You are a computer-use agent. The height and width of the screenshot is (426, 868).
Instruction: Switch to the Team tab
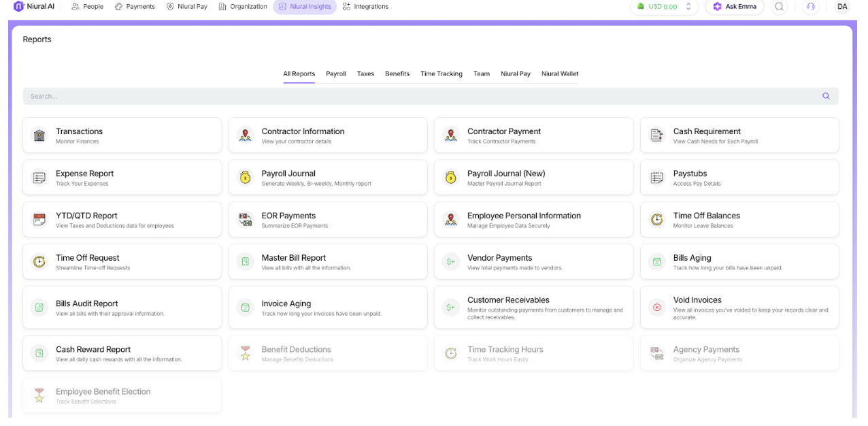[x=482, y=73]
